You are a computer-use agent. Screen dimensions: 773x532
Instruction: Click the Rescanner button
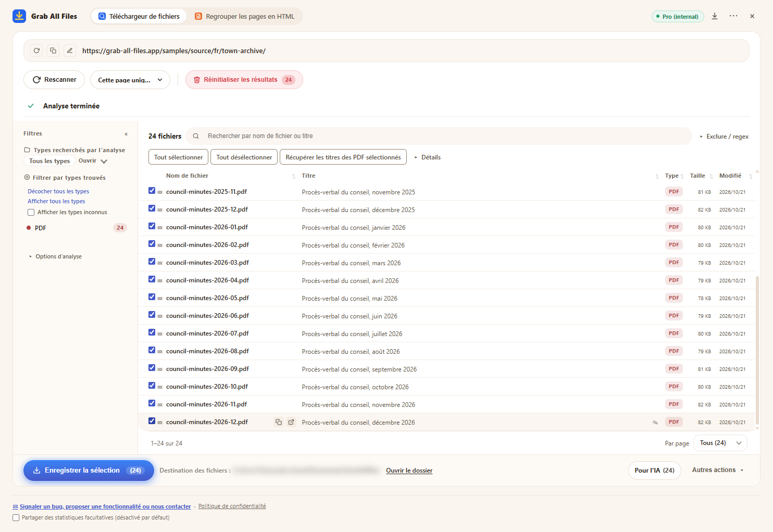[54, 80]
